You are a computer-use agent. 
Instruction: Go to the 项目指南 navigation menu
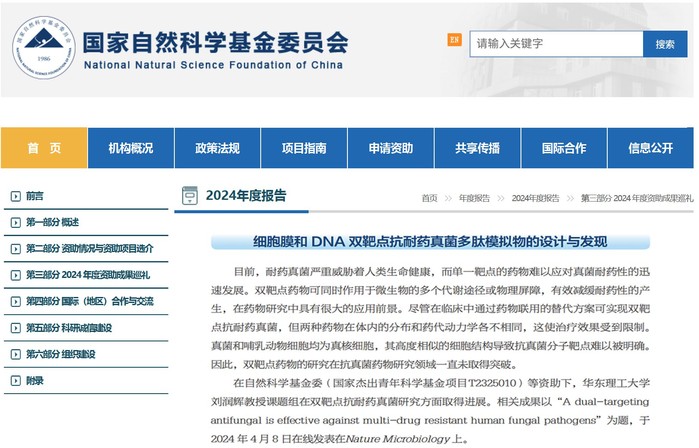[303, 148]
